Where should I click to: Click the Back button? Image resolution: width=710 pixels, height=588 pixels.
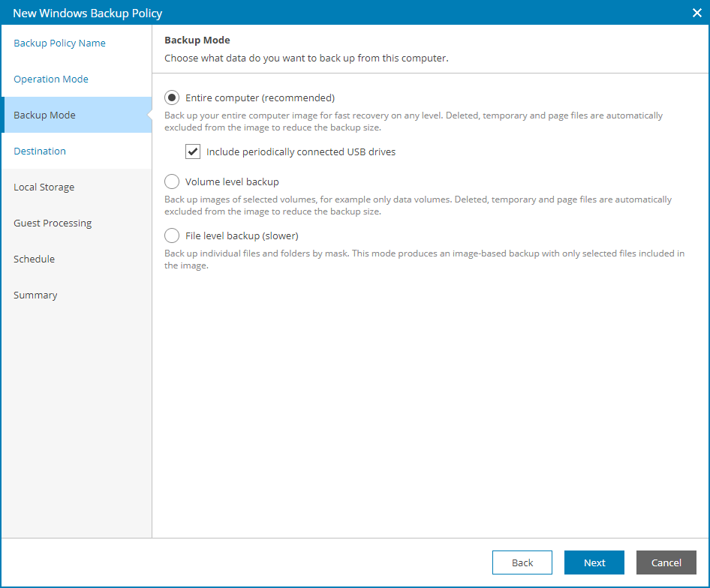pyautogui.click(x=522, y=562)
